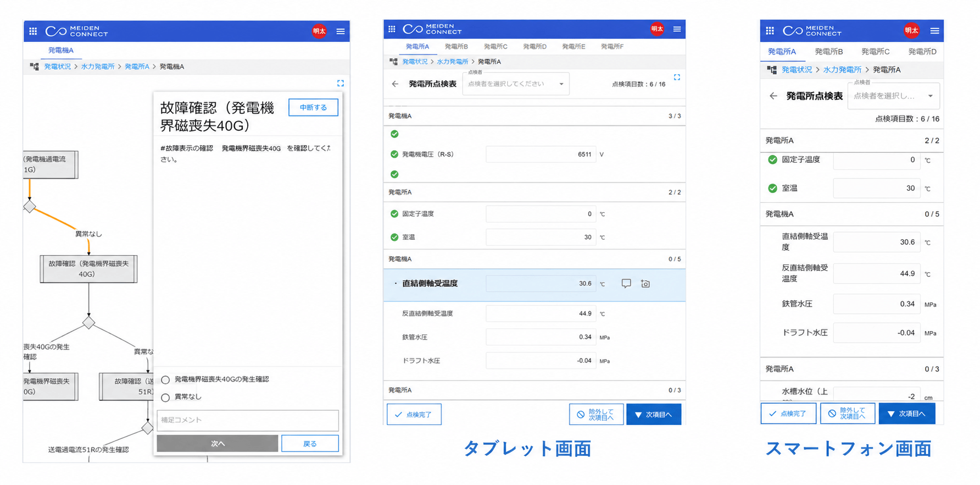
Task: Click hierarchy tree icon in left screen breadcrumb
Action: [x=34, y=67]
